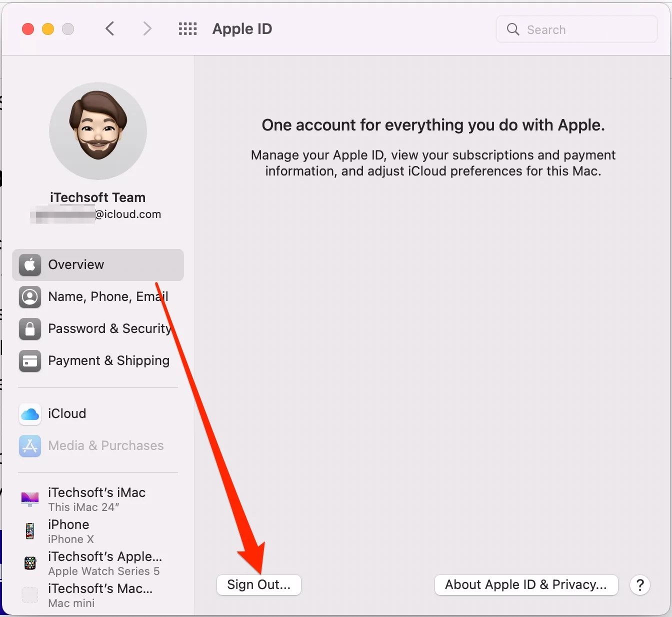Click the Apple Watch device icon
Image resolution: width=672 pixels, height=617 pixels.
coord(30,563)
